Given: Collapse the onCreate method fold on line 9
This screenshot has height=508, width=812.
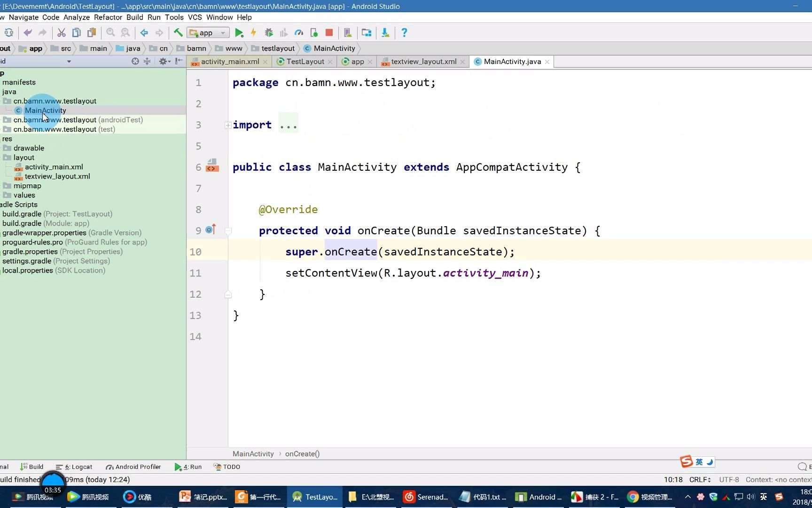Looking at the screenshot, I should 228,231.
